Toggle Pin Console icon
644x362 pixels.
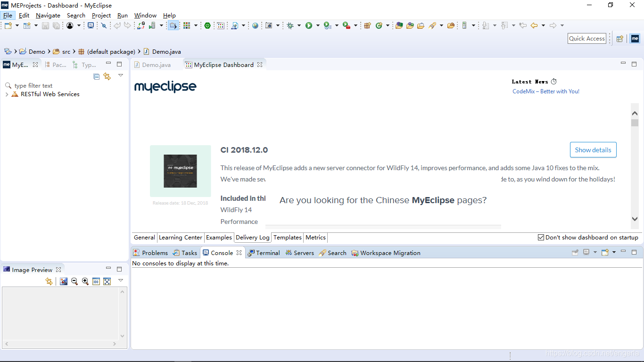point(575,252)
